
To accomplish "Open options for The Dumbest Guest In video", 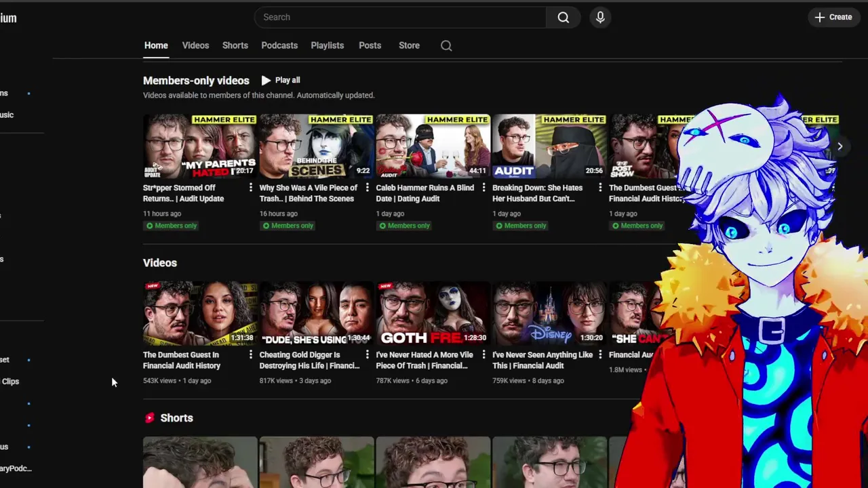I will tap(251, 354).
